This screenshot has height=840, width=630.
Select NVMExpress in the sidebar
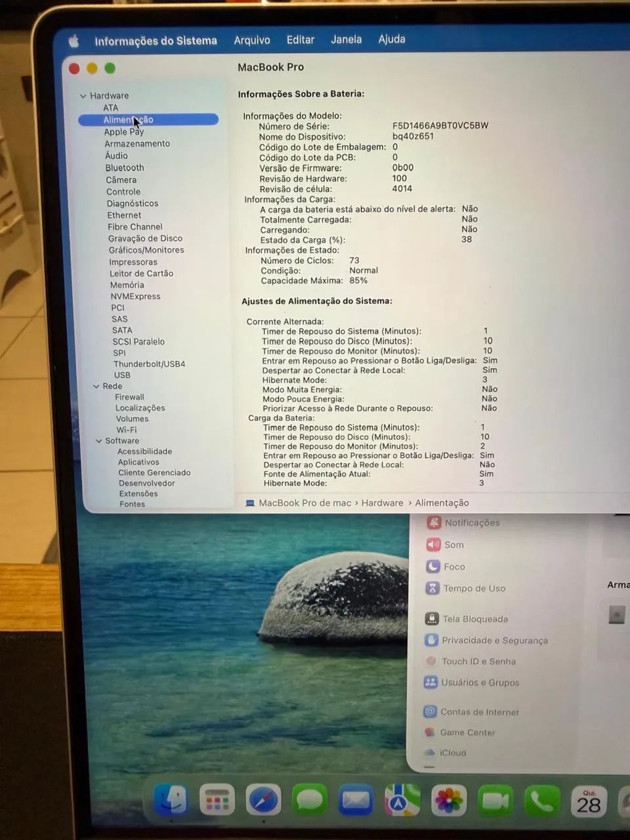click(x=136, y=296)
